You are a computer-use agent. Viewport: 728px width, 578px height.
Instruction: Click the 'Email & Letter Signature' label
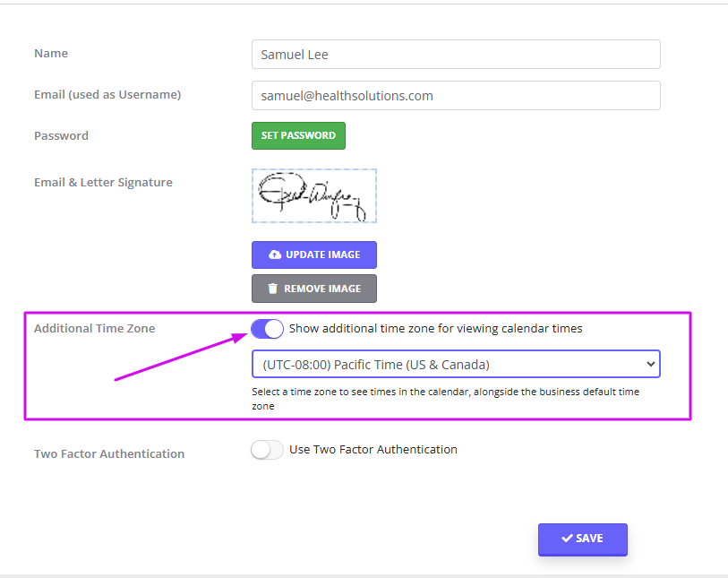(103, 183)
